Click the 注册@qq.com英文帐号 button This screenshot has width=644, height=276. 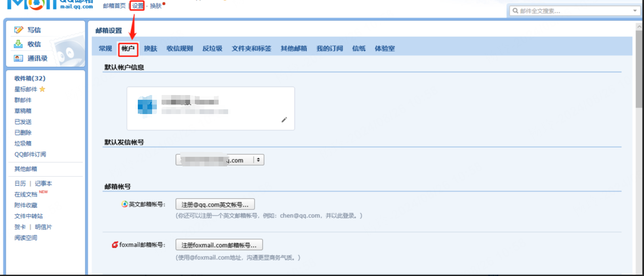[215, 204]
